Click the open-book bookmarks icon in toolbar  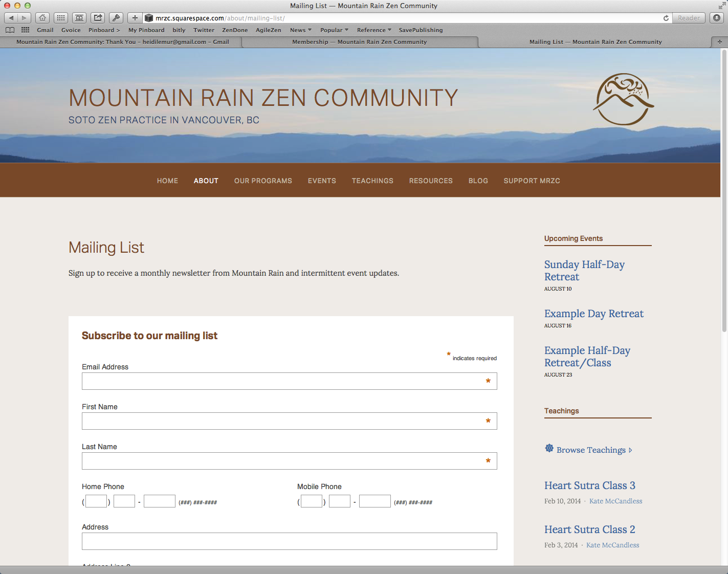click(x=79, y=18)
